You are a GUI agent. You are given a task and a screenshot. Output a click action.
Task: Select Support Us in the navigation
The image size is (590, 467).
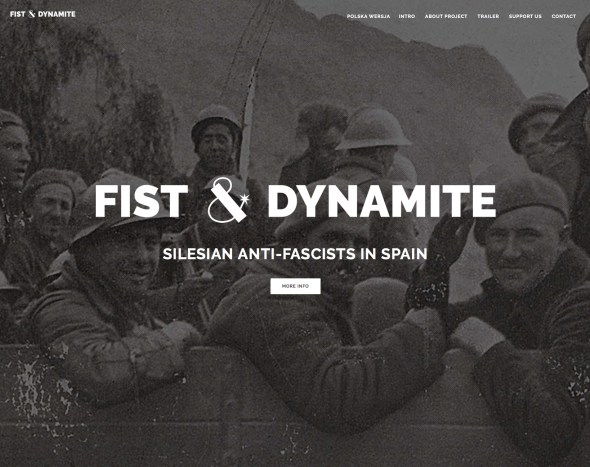pos(525,16)
